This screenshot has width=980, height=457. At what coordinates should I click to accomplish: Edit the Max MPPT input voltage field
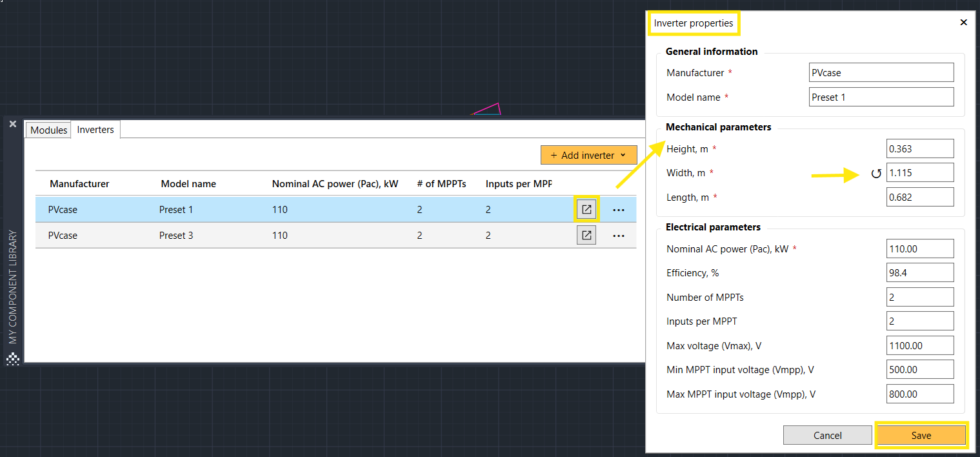(x=920, y=394)
